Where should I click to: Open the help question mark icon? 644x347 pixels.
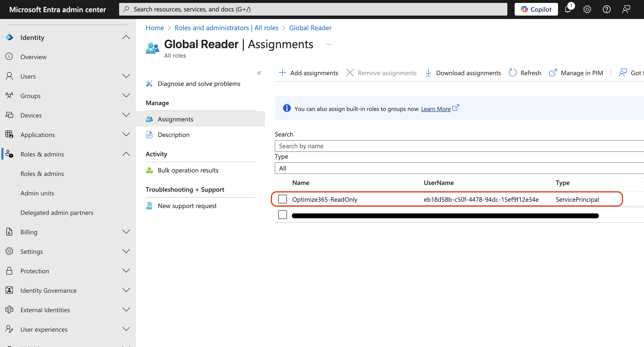coord(606,9)
